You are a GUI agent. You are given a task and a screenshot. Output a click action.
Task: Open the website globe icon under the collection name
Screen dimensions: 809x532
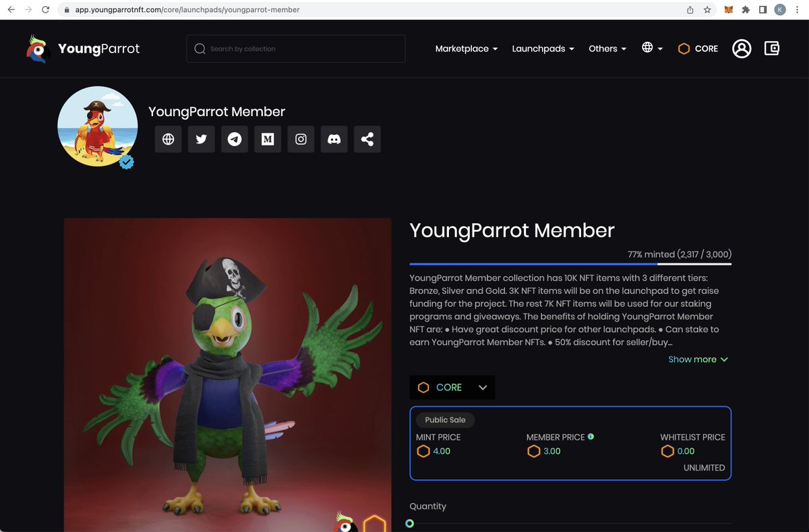168,139
